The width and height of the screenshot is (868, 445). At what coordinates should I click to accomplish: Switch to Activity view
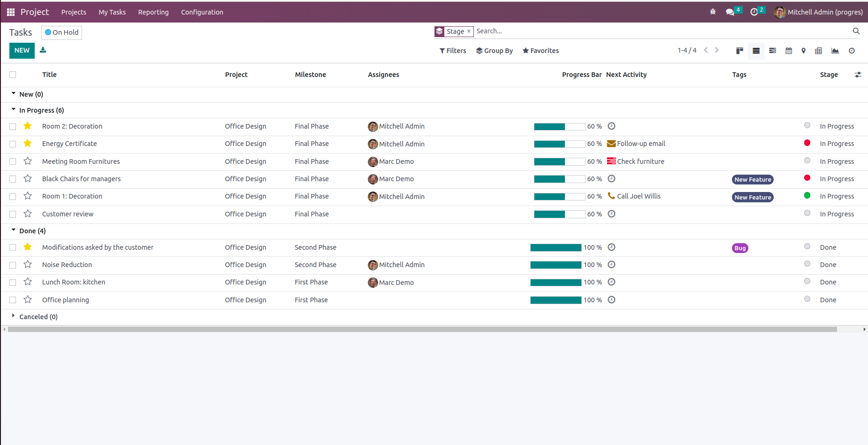[852, 51]
